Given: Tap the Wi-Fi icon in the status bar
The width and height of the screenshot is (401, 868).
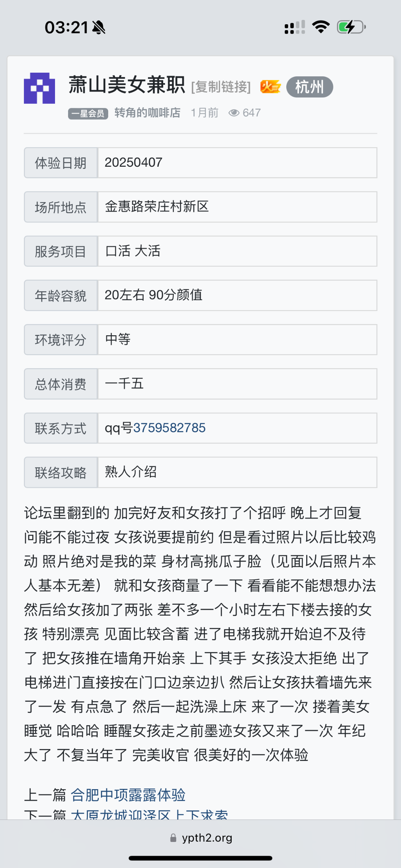Looking at the screenshot, I should click(320, 26).
